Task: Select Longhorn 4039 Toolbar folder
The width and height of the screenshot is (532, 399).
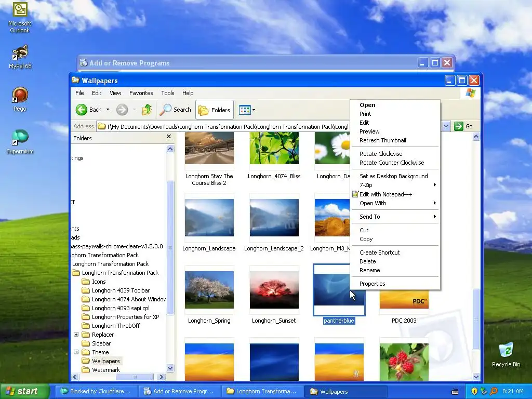Action: [121, 290]
